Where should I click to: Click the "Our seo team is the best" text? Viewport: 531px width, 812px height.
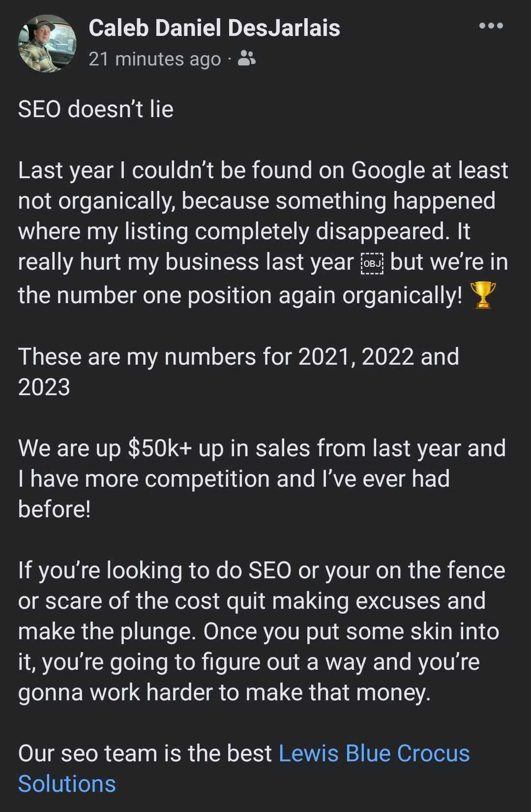click(145, 753)
